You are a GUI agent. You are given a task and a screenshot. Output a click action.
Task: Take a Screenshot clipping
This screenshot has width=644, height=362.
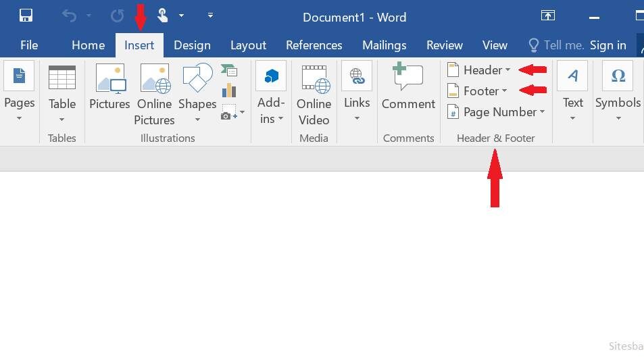[229, 111]
